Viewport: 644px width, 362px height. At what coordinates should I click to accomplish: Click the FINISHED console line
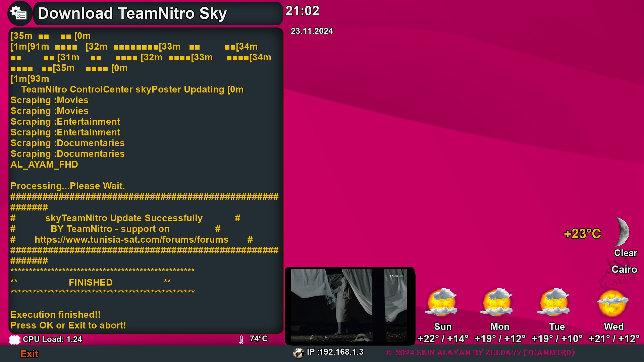(91, 283)
